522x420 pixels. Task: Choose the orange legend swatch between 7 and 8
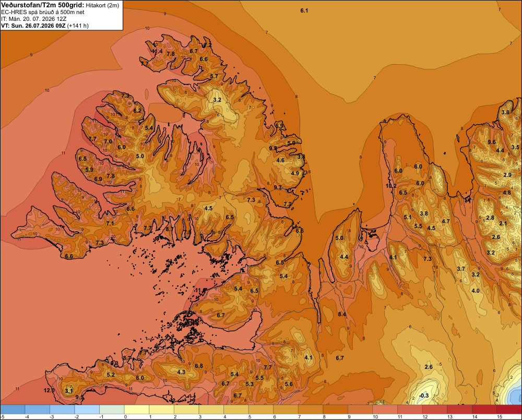click(x=311, y=410)
